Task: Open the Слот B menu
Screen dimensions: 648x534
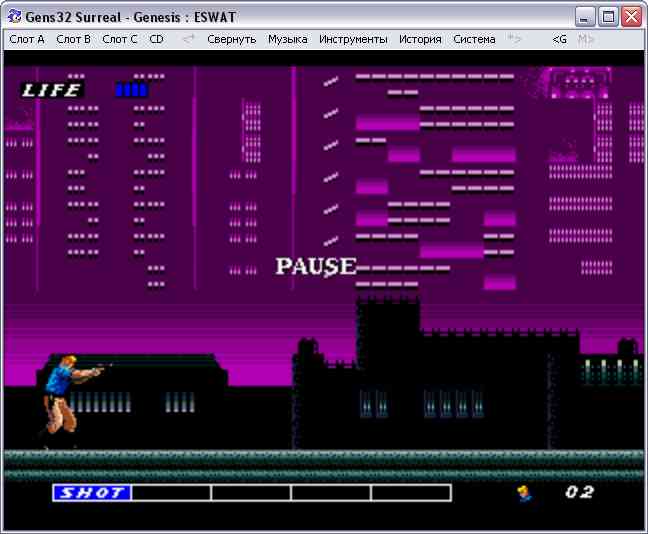Action: [73, 40]
